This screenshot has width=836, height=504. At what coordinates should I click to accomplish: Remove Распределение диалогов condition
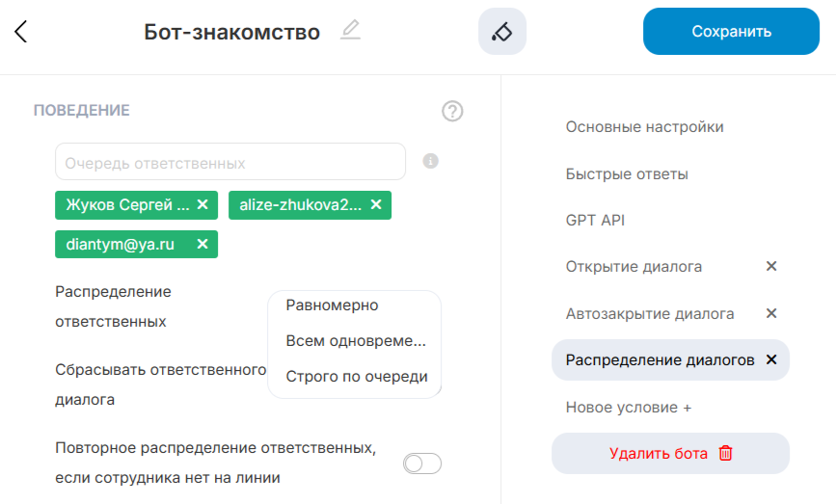tap(771, 359)
